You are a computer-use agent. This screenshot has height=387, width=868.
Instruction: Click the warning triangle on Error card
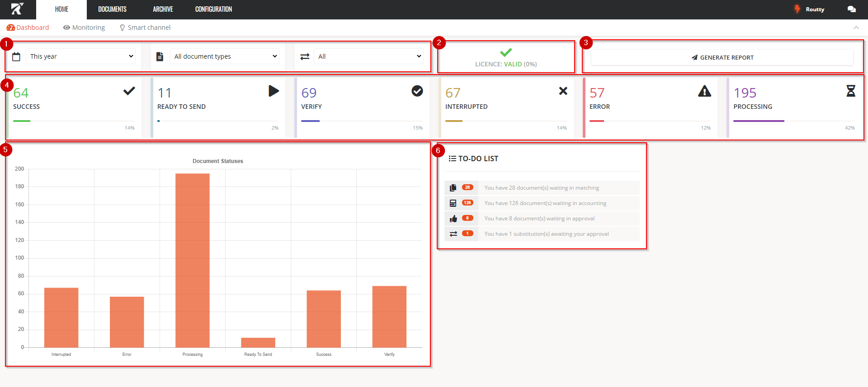coord(704,91)
